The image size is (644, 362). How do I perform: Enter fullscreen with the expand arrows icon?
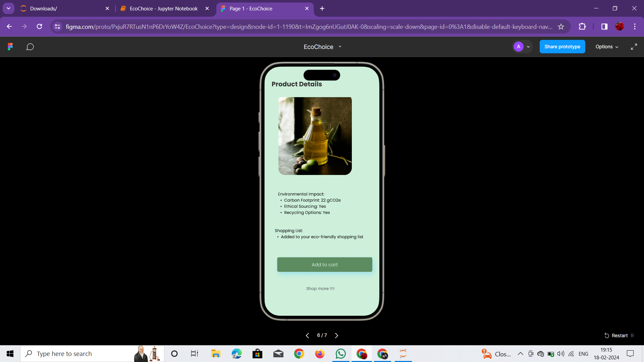[x=634, y=47]
